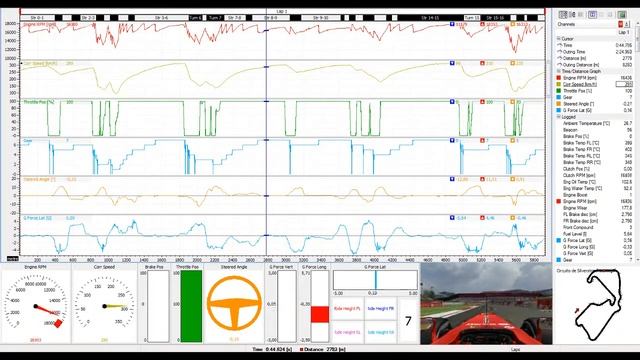Click the cursor icon beside 'Outing Time' row

(560, 52)
